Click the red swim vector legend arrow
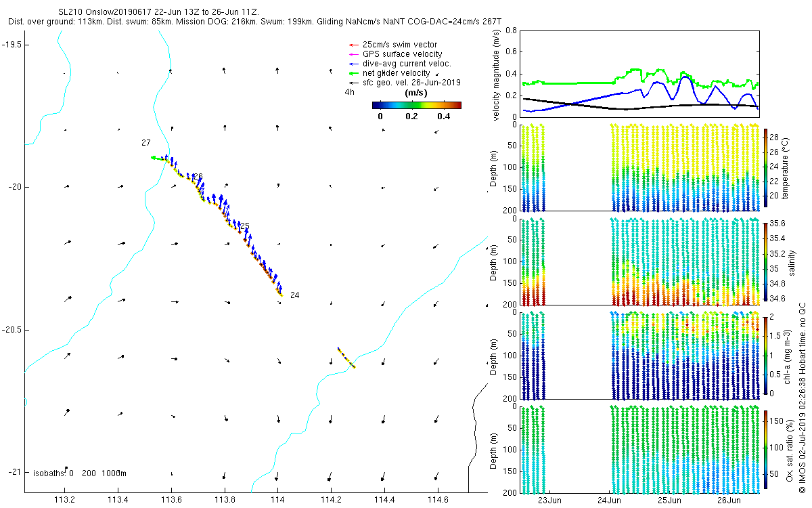This screenshot has width=812, height=508. [354, 45]
